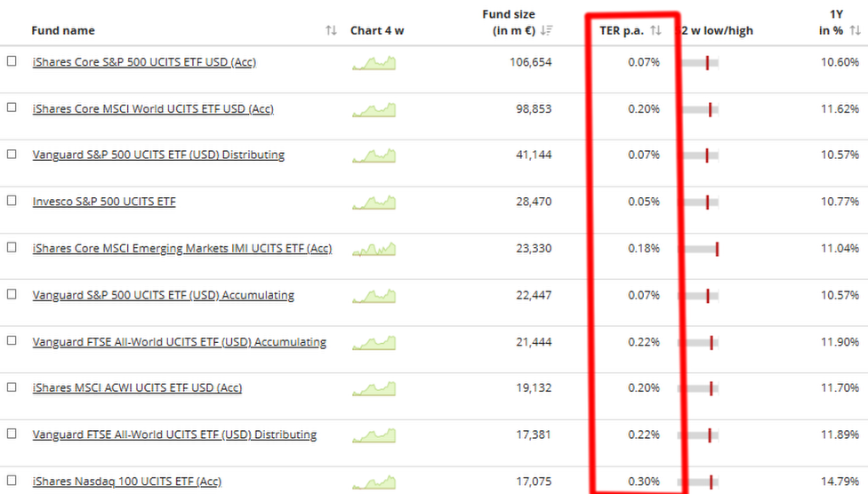Open iShares Core MSCI Emerging Markets IMI link

pos(181,249)
